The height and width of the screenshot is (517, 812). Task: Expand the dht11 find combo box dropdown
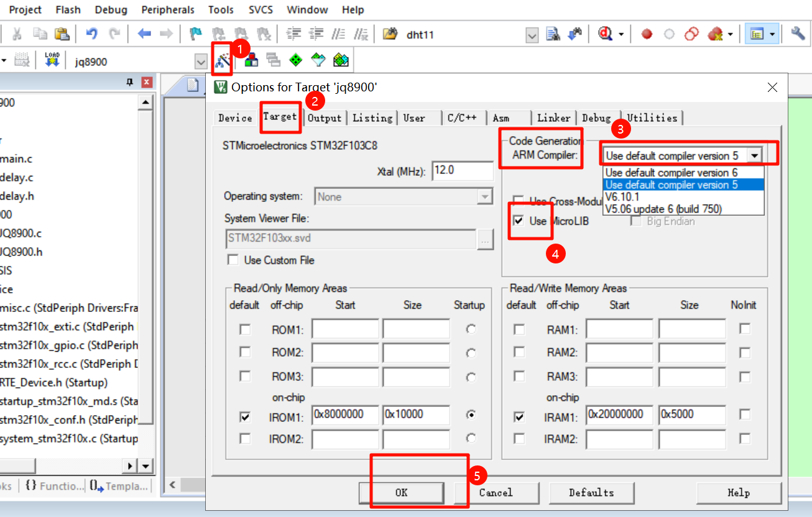[x=532, y=35]
